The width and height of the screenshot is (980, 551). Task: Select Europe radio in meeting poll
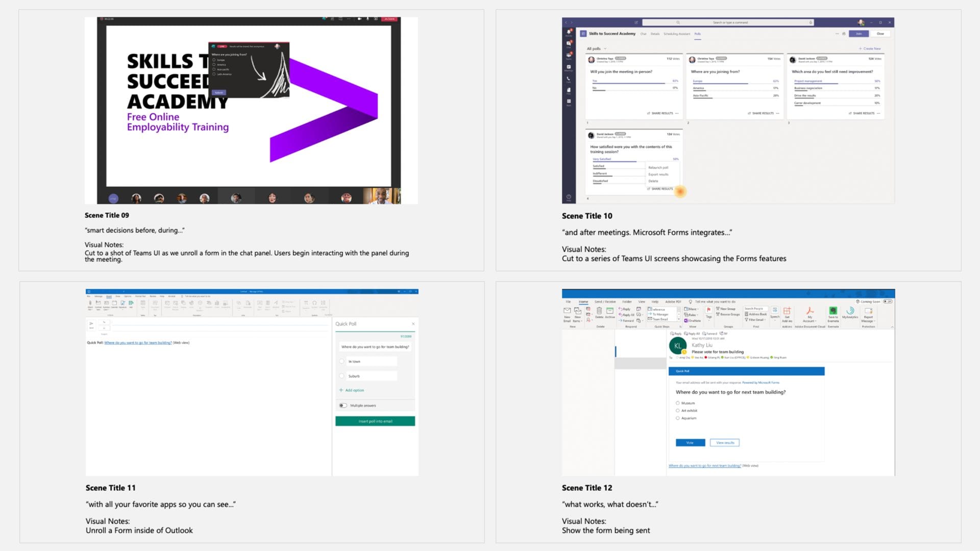pyautogui.click(x=214, y=60)
